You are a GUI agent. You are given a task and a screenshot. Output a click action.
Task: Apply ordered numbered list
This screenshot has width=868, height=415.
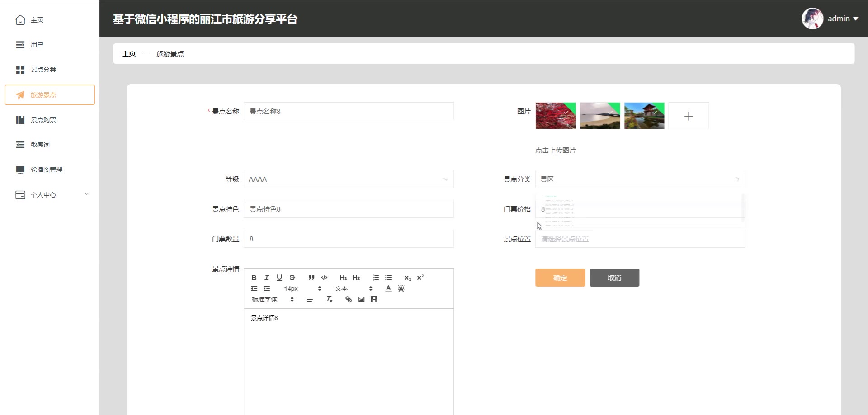(x=376, y=278)
